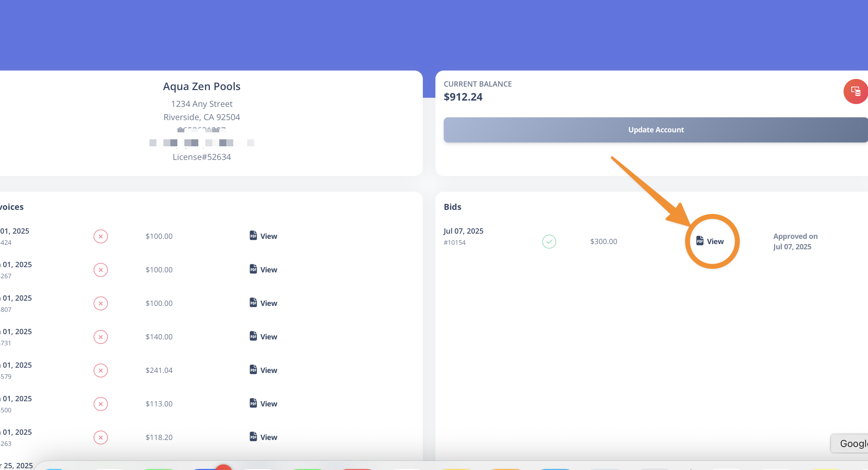The height and width of the screenshot is (470, 868).
Task: Click the View link on the second $100.00 invoice
Action: (264, 270)
